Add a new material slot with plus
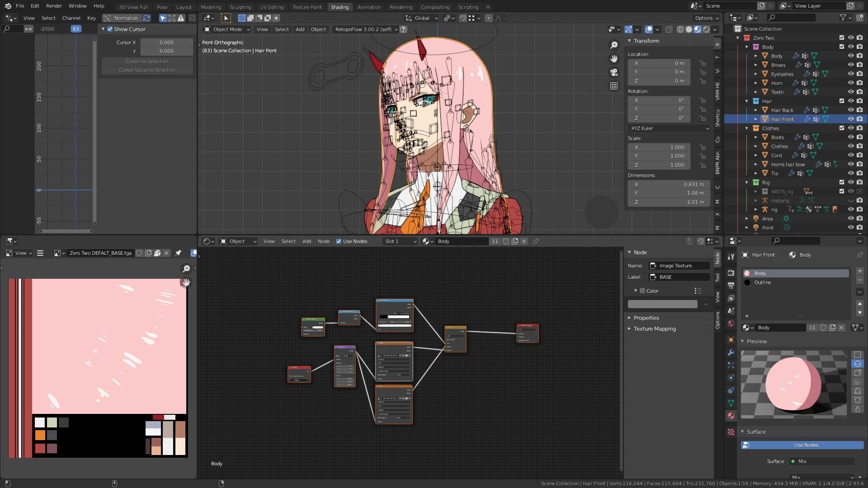This screenshot has width=868, height=488. point(859,271)
